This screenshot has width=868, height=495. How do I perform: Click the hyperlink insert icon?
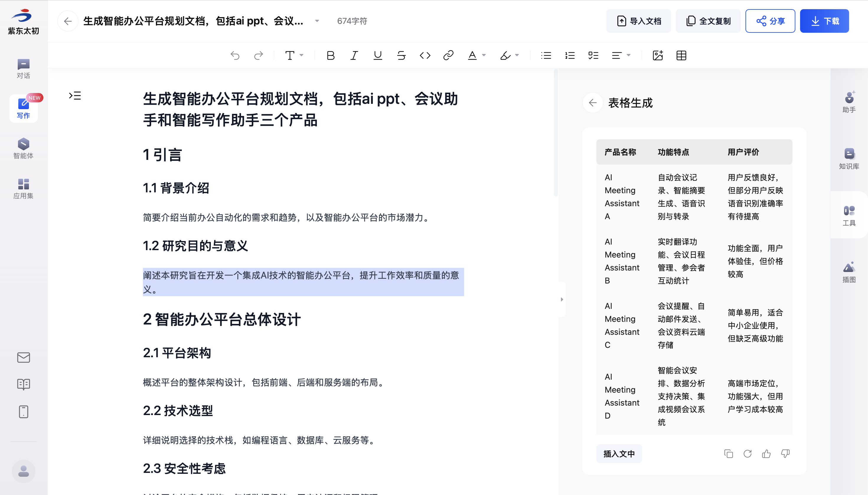(x=448, y=55)
